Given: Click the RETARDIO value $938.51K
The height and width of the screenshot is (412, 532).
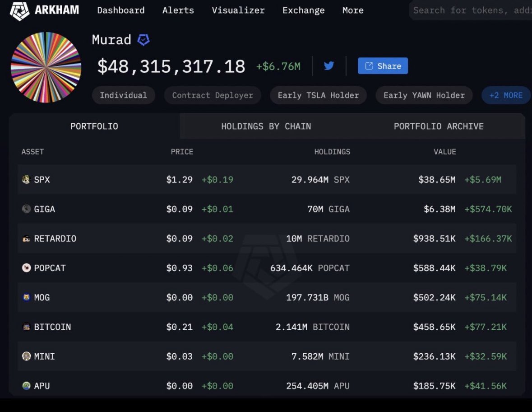Looking at the screenshot, I should coord(434,239).
